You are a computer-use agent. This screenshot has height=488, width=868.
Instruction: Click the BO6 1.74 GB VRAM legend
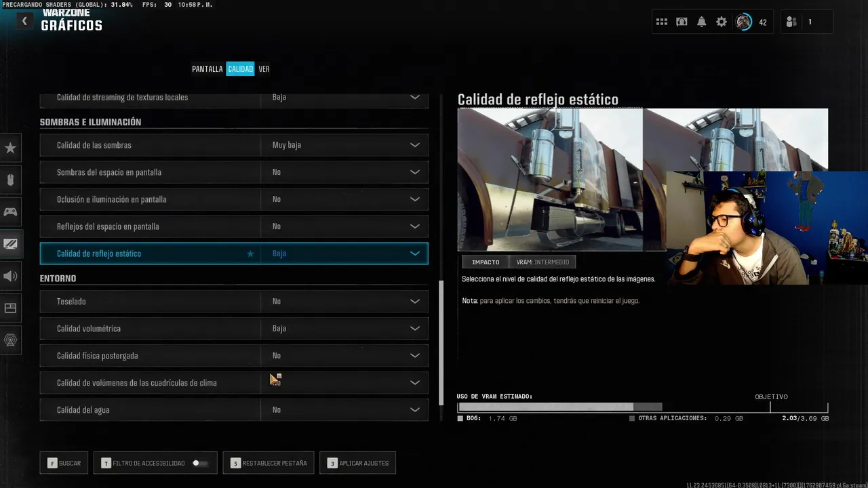pos(488,419)
